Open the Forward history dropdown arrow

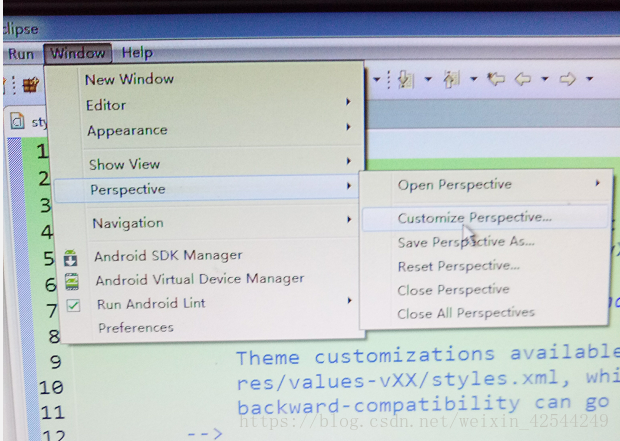[x=589, y=79]
